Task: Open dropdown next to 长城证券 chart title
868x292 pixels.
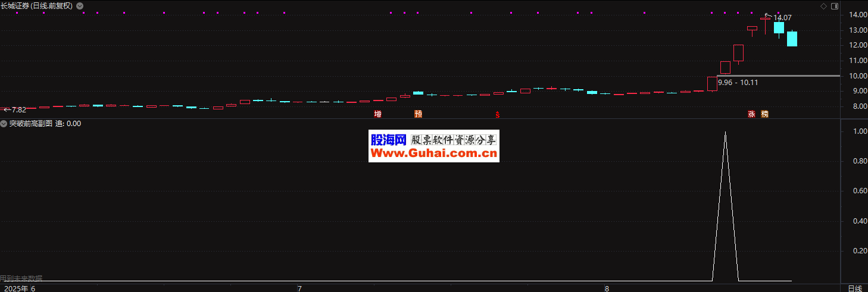Action: [80, 6]
